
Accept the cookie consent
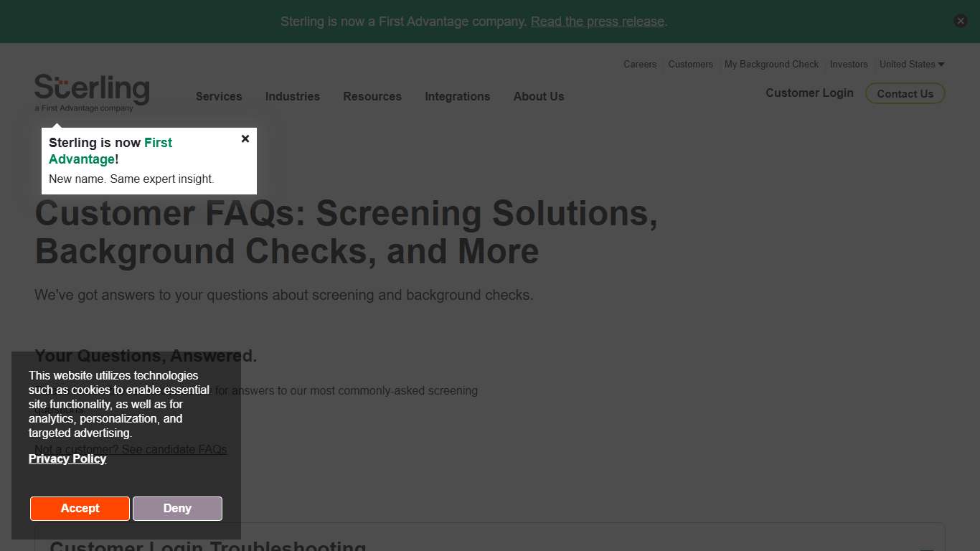[80, 508]
